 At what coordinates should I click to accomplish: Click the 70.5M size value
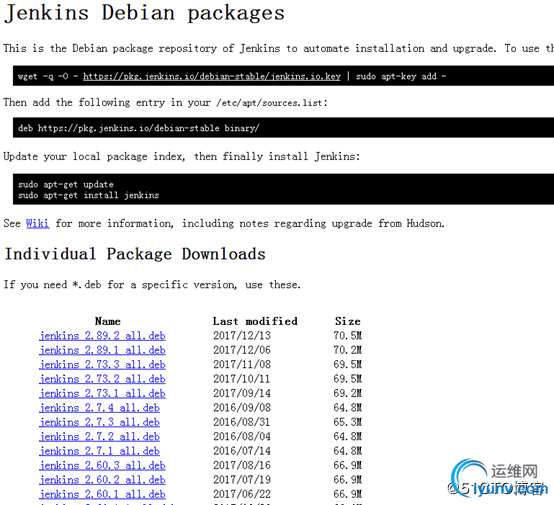click(x=348, y=335)
